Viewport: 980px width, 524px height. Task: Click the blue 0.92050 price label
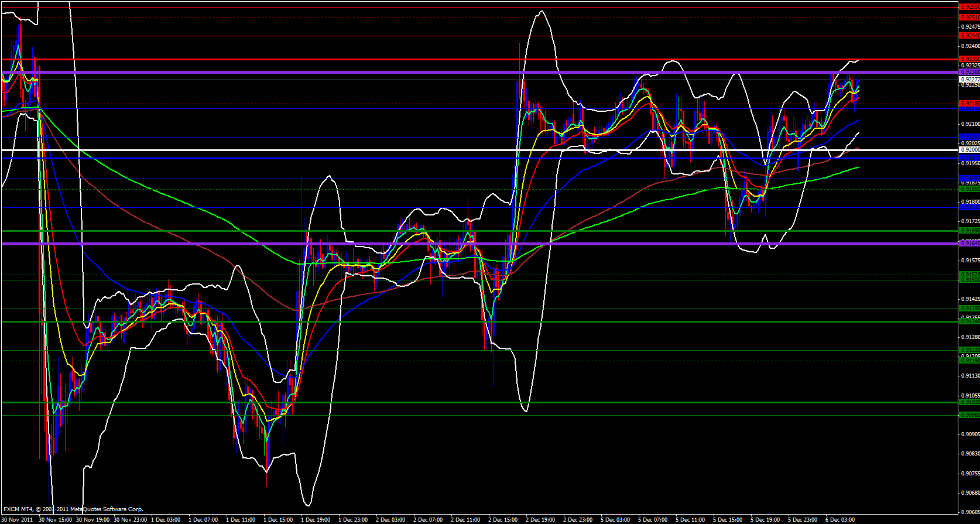coord(969,137)
